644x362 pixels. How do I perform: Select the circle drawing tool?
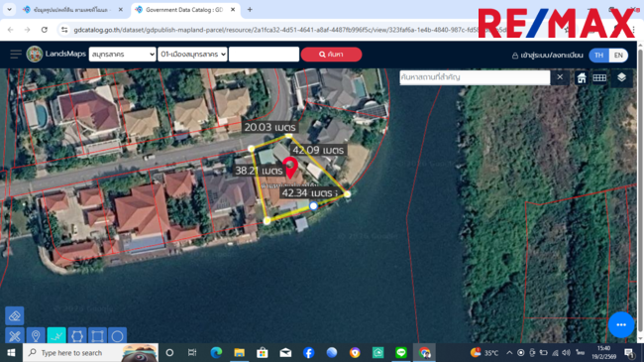[x=118, y=336]
